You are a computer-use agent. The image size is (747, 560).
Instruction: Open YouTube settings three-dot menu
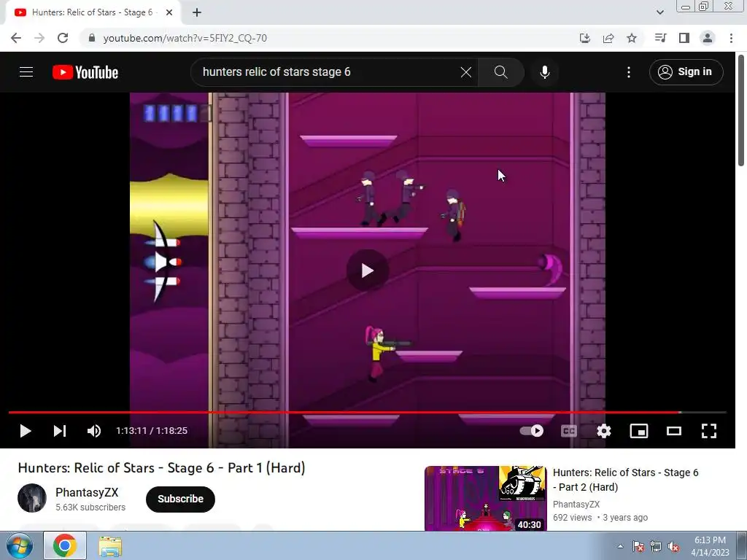[628, 72]
